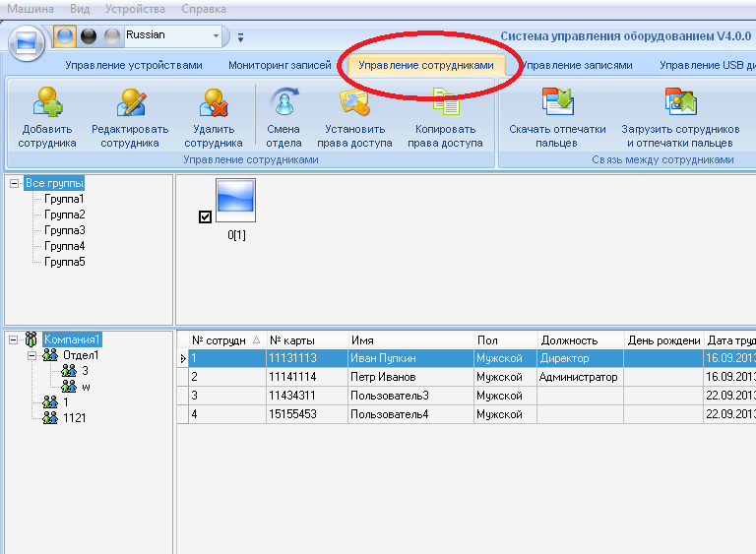
Task: Click row indicator arrow of employee 1
Action: pos(183,358)
